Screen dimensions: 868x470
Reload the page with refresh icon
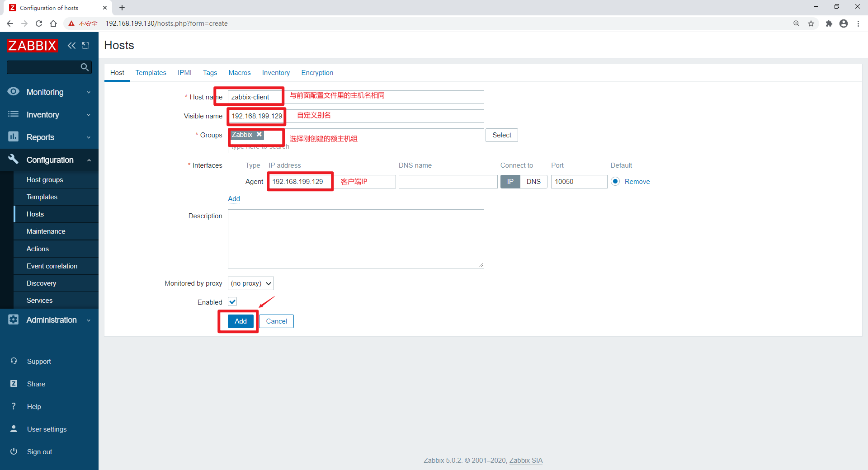click(39, 23)
